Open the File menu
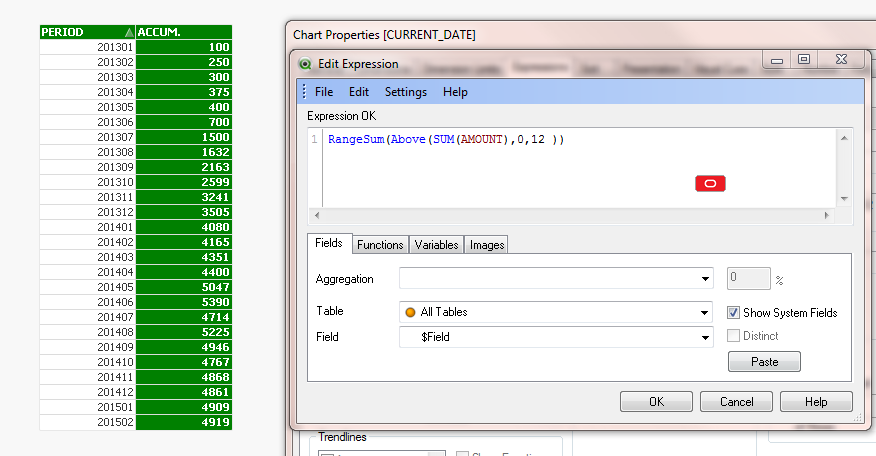876x456 pixels. (x=324, y=92)
